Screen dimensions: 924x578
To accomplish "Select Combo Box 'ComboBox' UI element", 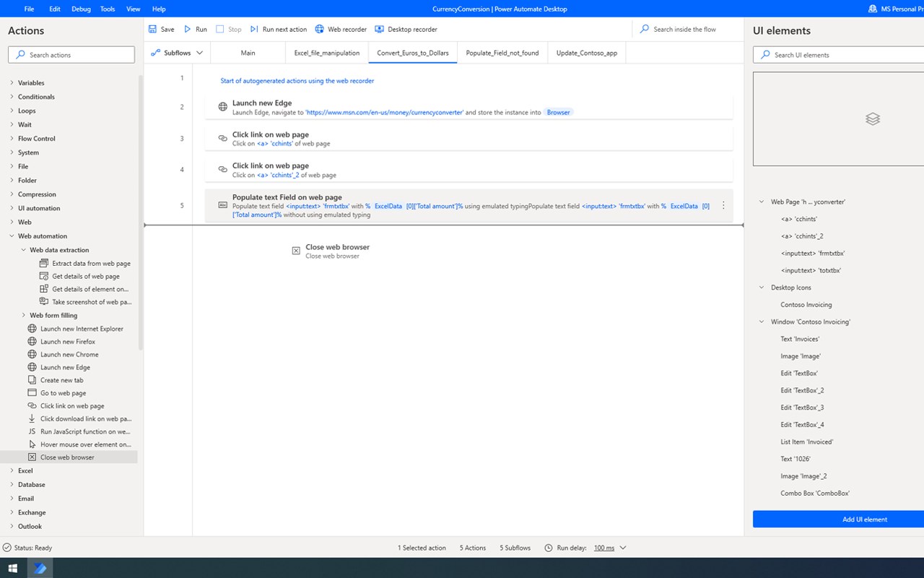I will (x=815, y=493).
